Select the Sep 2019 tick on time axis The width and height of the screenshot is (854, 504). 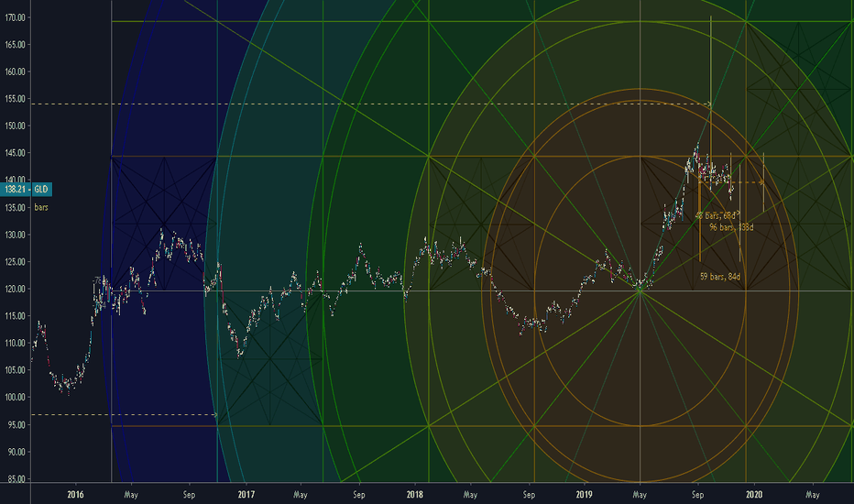(x=697, y=495)
